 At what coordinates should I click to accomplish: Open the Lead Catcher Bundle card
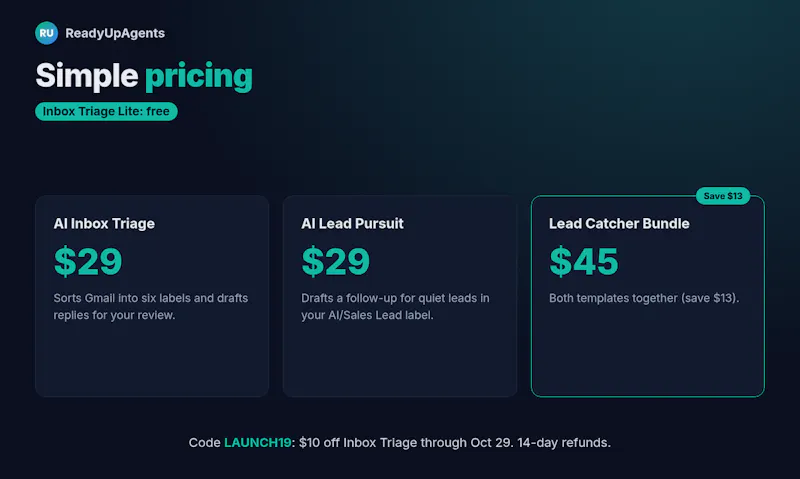click(647, 296)
